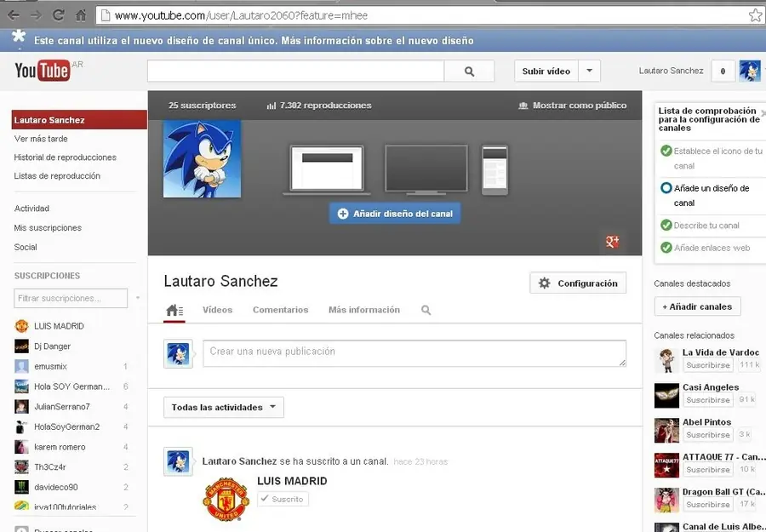
Task: Open Listas de reproducción
Action: [x=57, y=176]
